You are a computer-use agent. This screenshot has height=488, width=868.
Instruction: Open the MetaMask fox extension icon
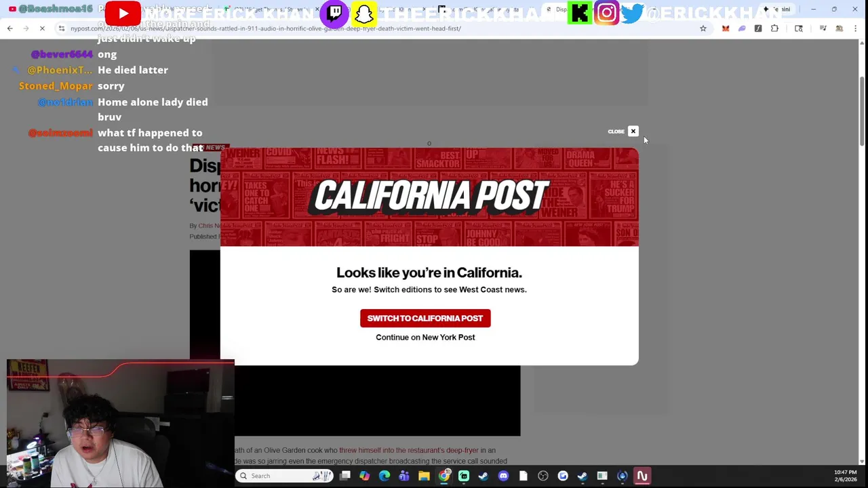tap(726, 28)
